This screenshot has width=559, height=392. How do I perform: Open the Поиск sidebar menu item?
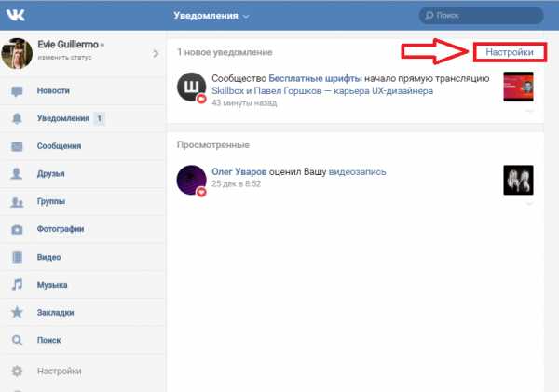[x=83, y=340]
